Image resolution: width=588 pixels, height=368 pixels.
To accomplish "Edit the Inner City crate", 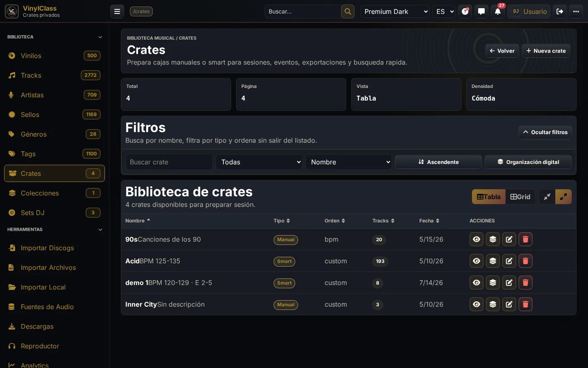I will click(x=509, y=304).
